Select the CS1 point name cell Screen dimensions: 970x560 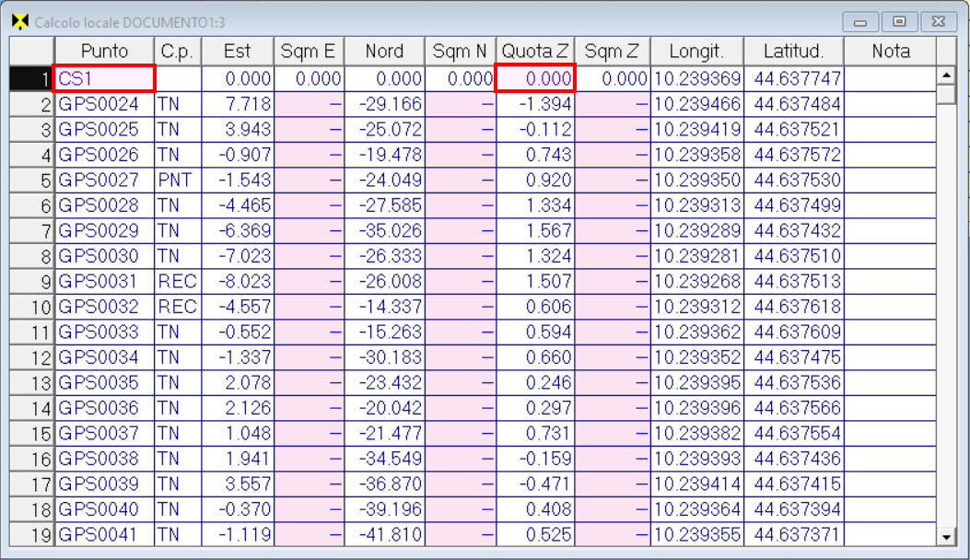[x=104, y=80]
